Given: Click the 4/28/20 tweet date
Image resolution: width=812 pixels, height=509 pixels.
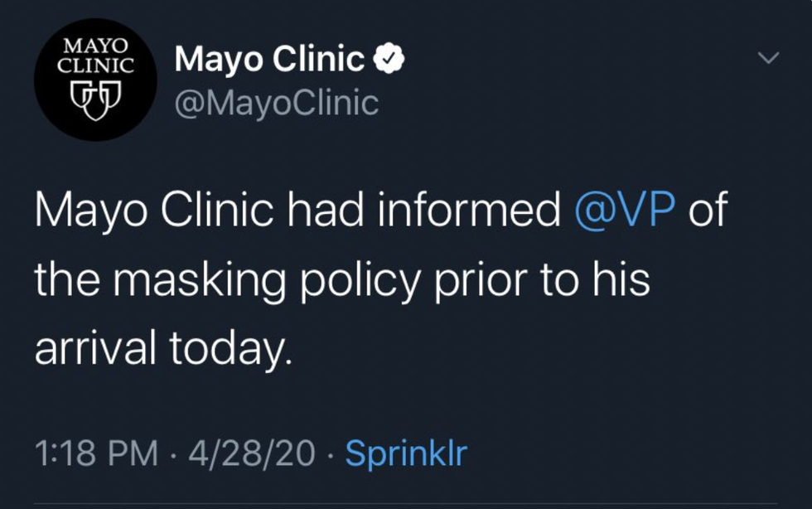Looking at the screenshot, I should (x=252, y=453).
